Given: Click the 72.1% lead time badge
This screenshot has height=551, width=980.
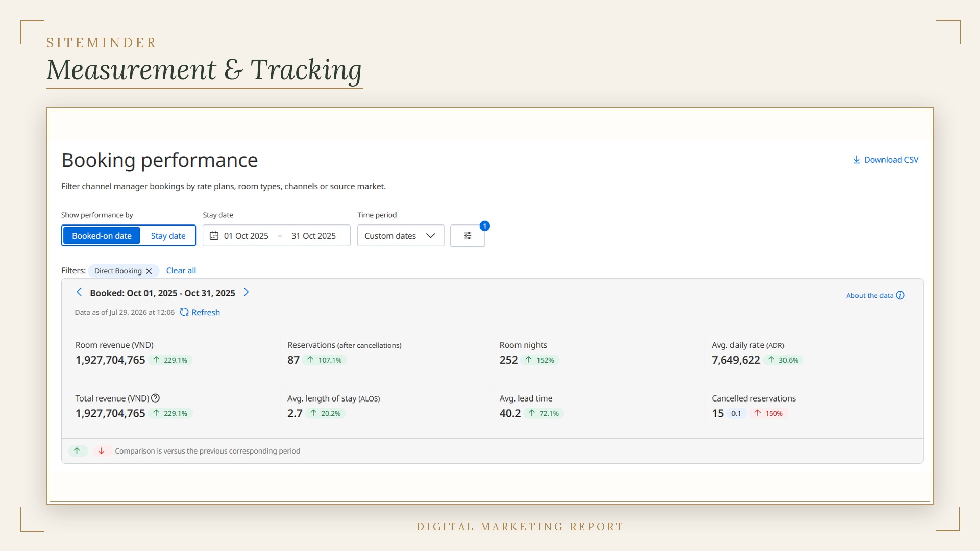Looking at the screenshot, I should [545, 413].
